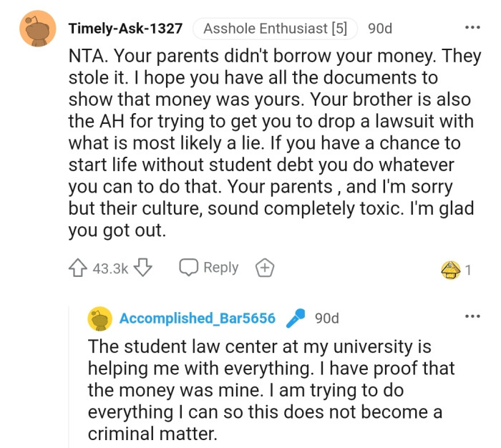Click the Asshole Enthusiast [5] flair
Viewport: 501px width, 448px height.
(276, 29)
